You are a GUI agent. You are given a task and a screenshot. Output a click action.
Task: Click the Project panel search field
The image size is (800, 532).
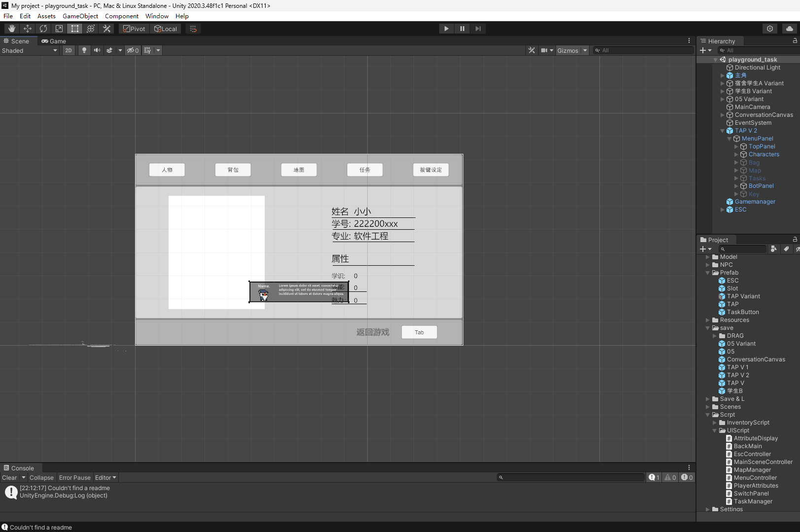[x=742, y=249]
